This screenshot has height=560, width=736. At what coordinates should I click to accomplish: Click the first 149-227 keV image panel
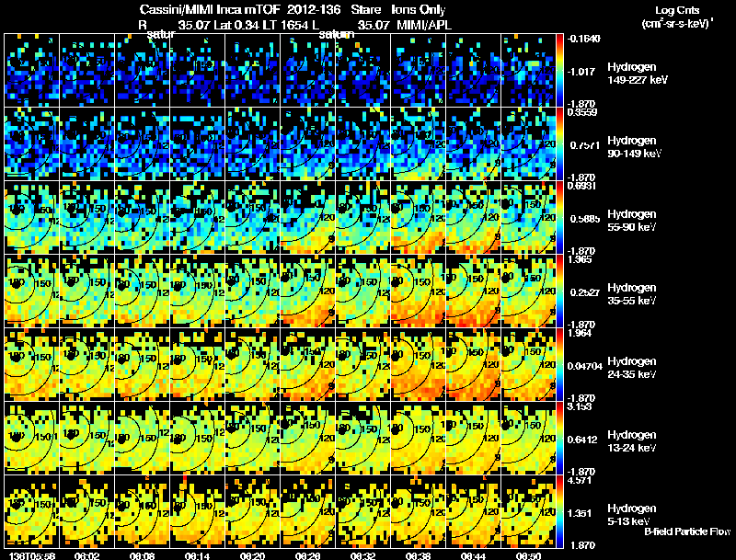click(x=32, y=71)
